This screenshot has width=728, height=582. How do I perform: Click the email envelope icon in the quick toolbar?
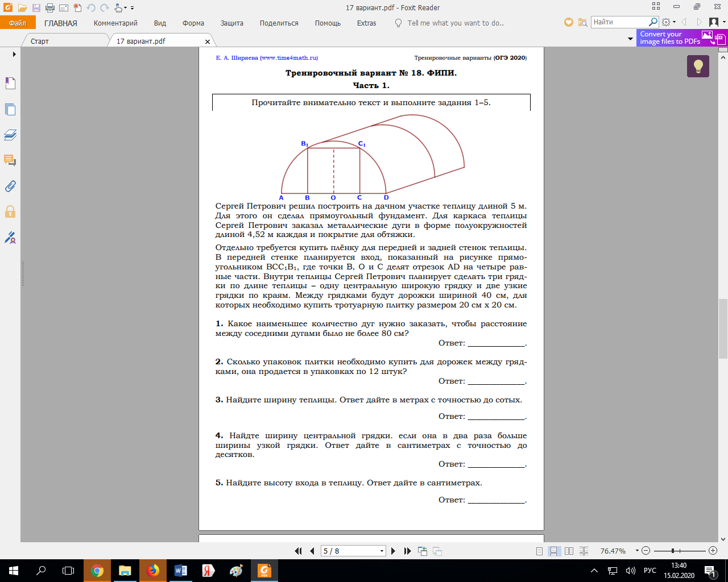[63, 8]
